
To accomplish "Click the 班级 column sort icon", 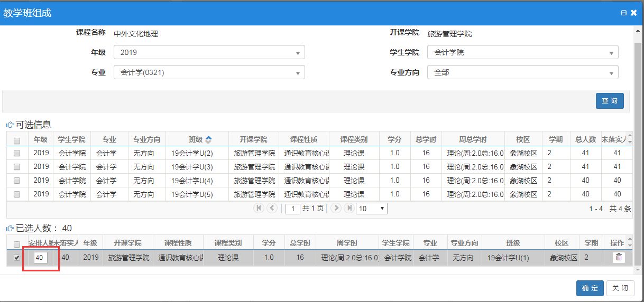I will click(x=208, y=140).
